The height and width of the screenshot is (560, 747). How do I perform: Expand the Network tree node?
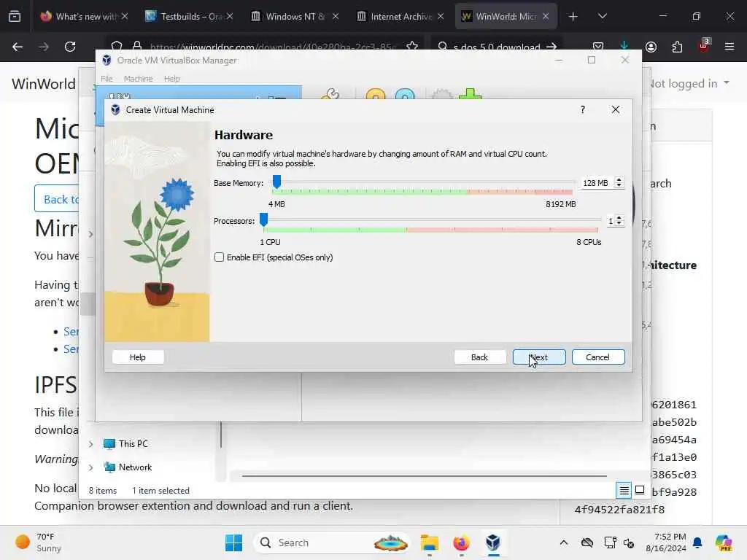pos(91,467)
